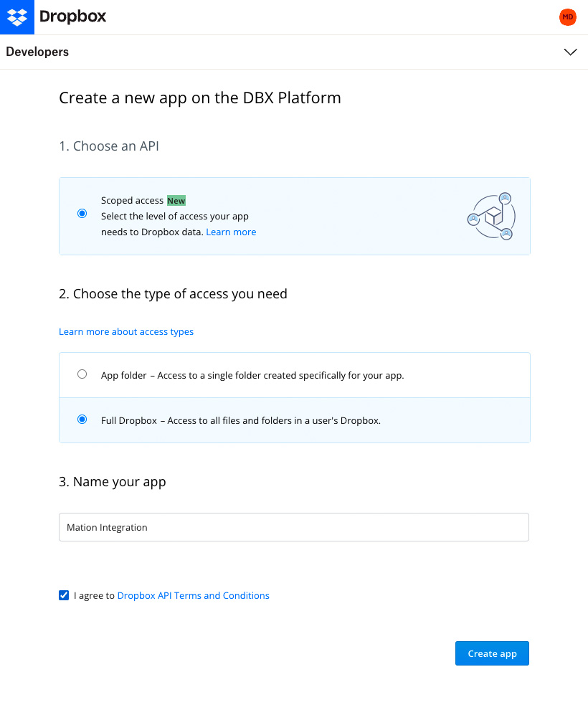Click the App folder description text

tap(252, 375)
